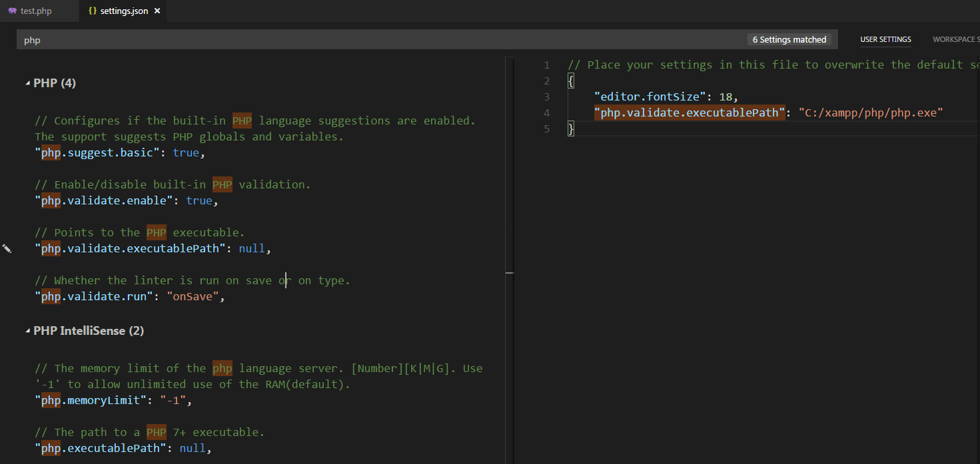The image size is (980, 464).
Task: Click the {} JSON icon on the settings.json tab
Action: coord(93,11)
